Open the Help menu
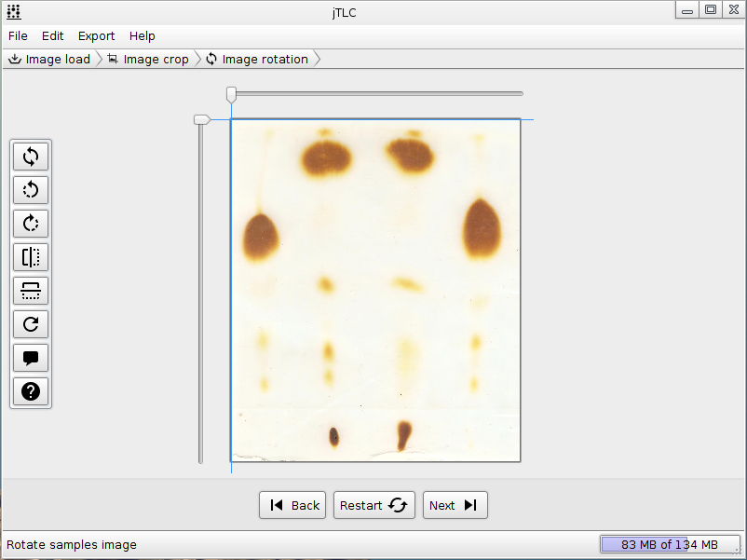 pyautogui.click(x=142, y=36)
